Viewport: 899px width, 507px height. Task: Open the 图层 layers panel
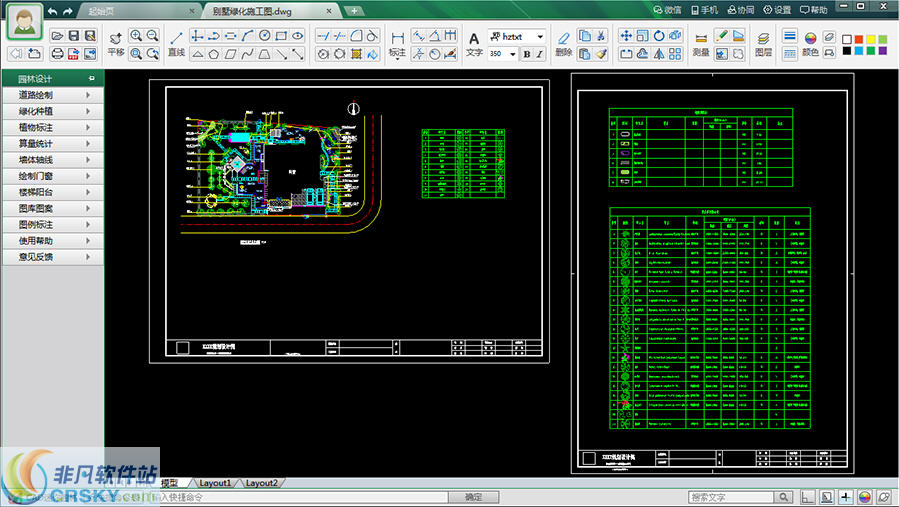click(763, 44)
